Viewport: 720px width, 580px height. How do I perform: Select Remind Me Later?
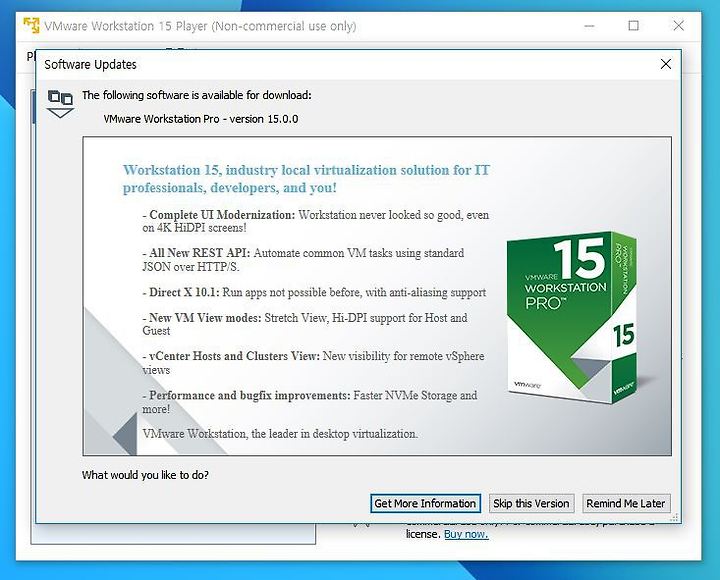[626, 503]
